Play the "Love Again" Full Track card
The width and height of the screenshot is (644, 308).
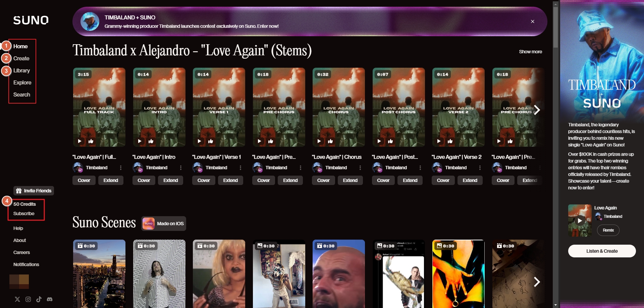coord(80,141)
